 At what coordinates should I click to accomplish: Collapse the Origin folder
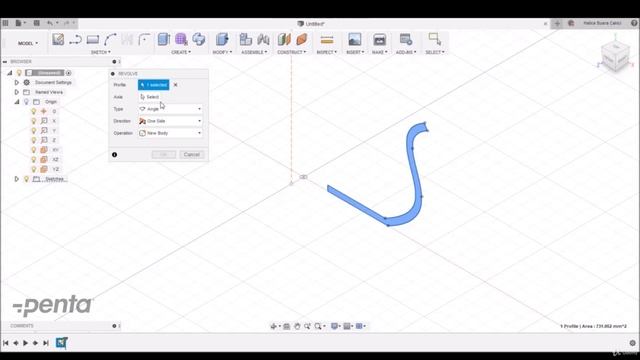pos(17,102)
